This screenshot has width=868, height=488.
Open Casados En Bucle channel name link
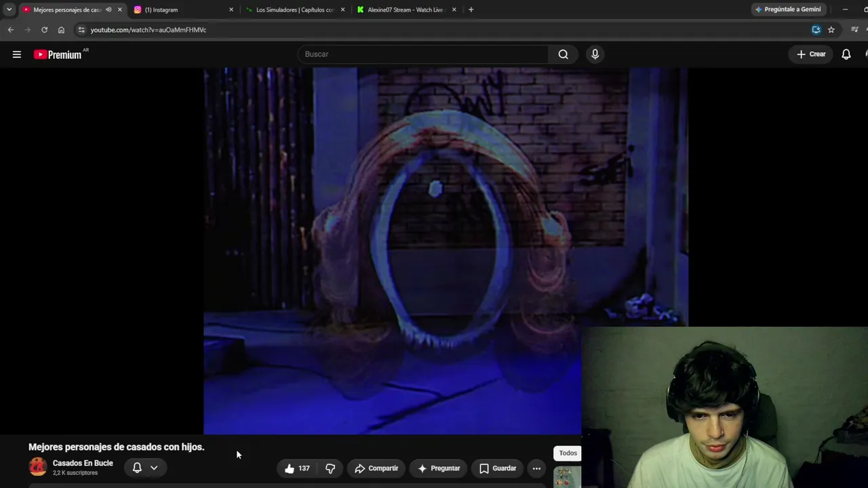click(x=83, y=464)
